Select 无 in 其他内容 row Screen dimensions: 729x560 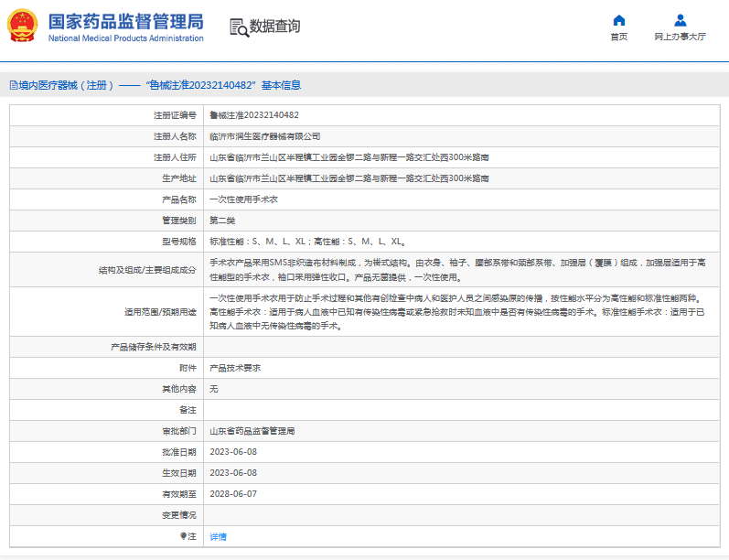coord(214,389)
